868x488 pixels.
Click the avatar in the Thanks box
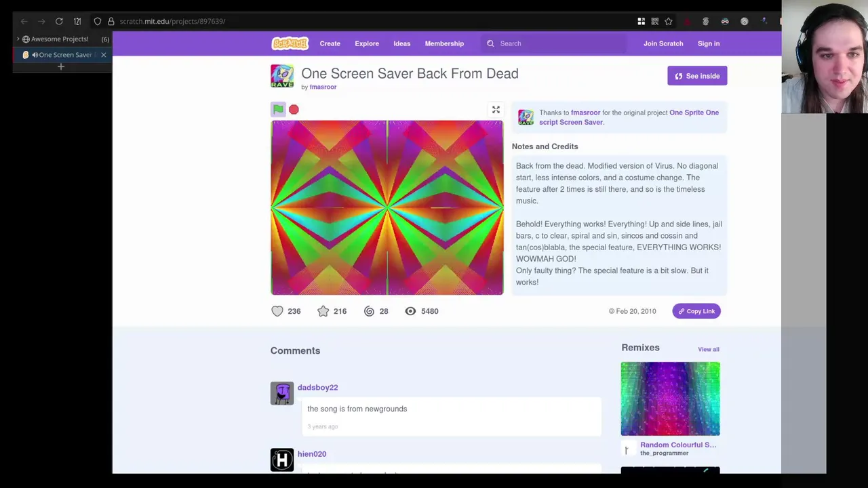(526, 117)
